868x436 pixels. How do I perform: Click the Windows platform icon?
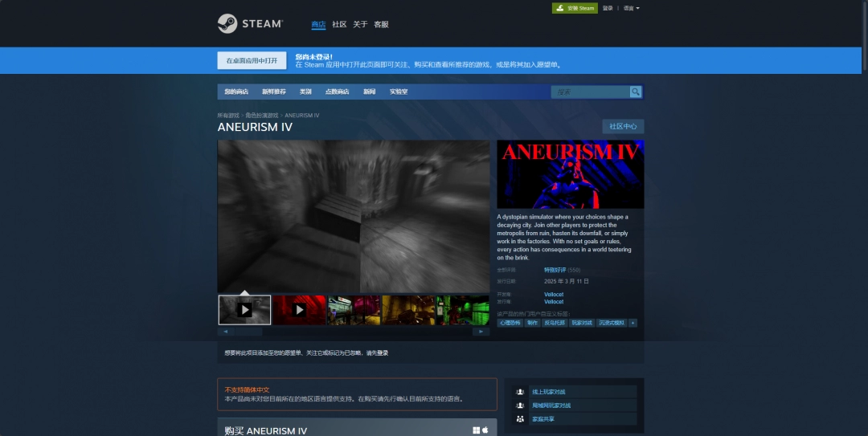(477, 430)
